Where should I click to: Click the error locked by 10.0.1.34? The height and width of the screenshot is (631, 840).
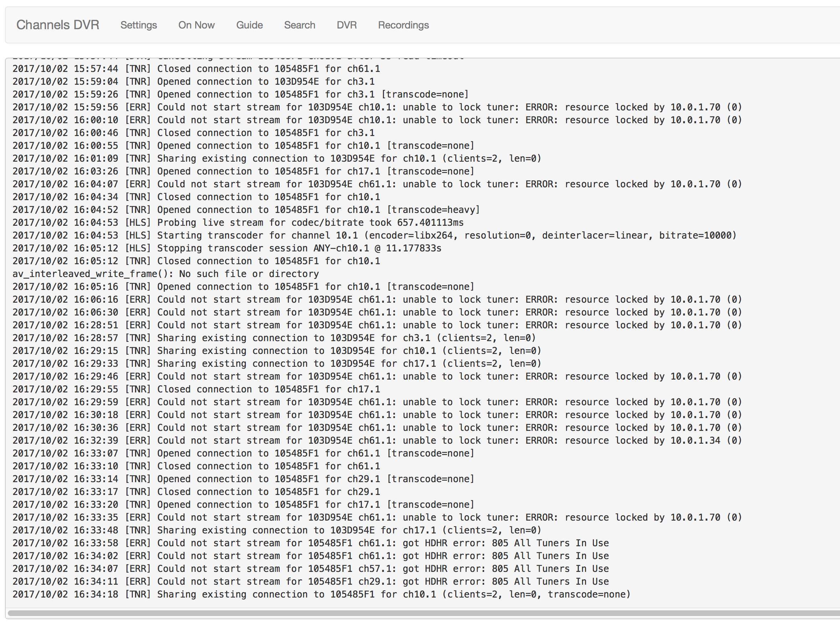point(377,440)
